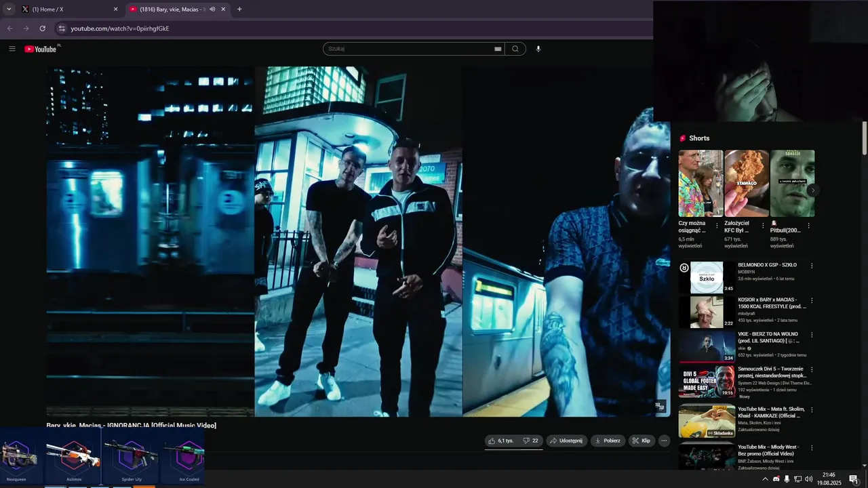The width and height of the screenshot is (868, 488).
Task: View site information icon in address bar
Action: 62,28
